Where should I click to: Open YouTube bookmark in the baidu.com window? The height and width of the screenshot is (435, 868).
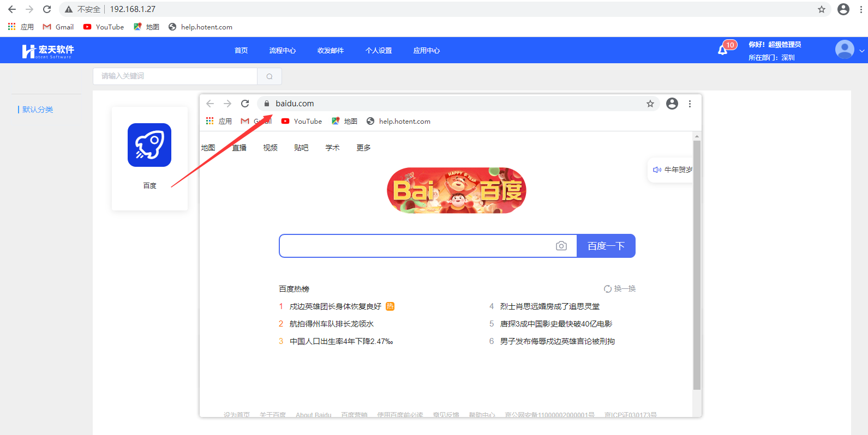click(302, 121)
